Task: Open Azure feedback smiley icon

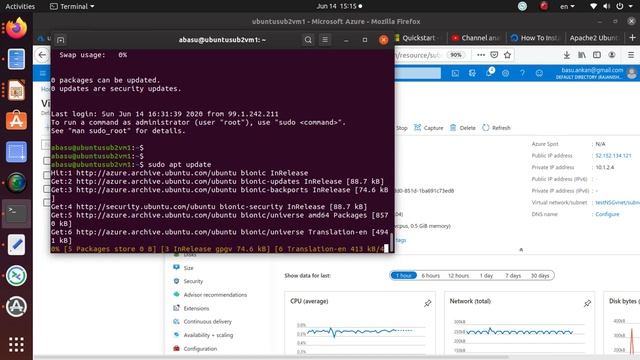Action: (x=539, y=73)
